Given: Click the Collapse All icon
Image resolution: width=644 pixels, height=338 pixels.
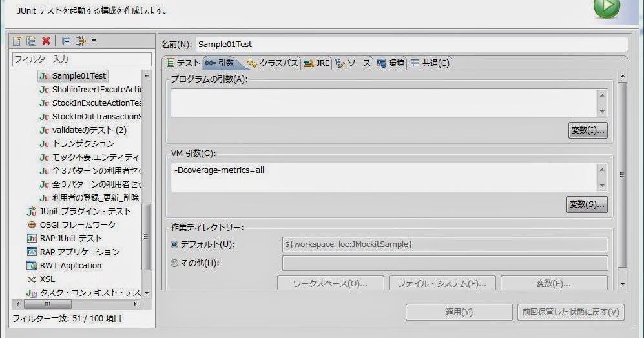Looking at the screenshot, I should pos(66,41).
